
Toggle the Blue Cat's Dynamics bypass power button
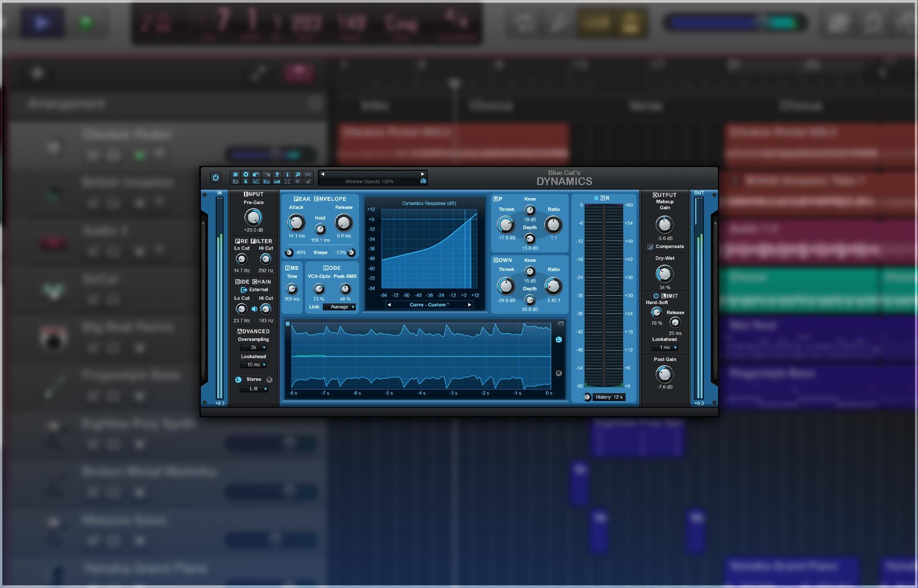tap(216, 177)
